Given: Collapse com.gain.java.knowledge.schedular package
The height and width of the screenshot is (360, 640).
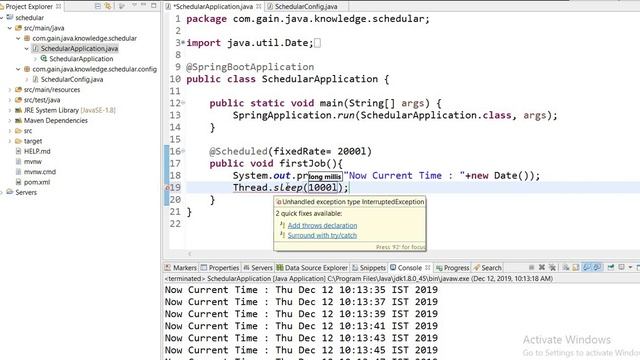Looking at the screenshot, I should click(18, 38).
